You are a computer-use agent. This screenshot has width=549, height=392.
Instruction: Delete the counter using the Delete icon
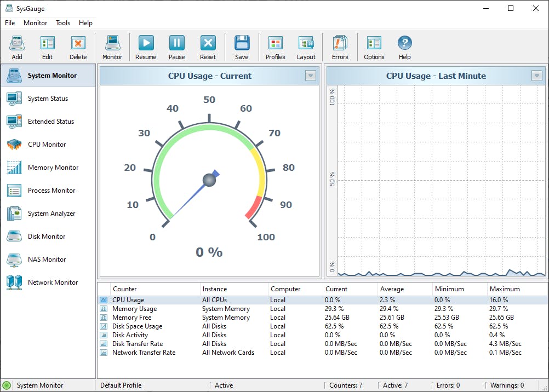78,47
